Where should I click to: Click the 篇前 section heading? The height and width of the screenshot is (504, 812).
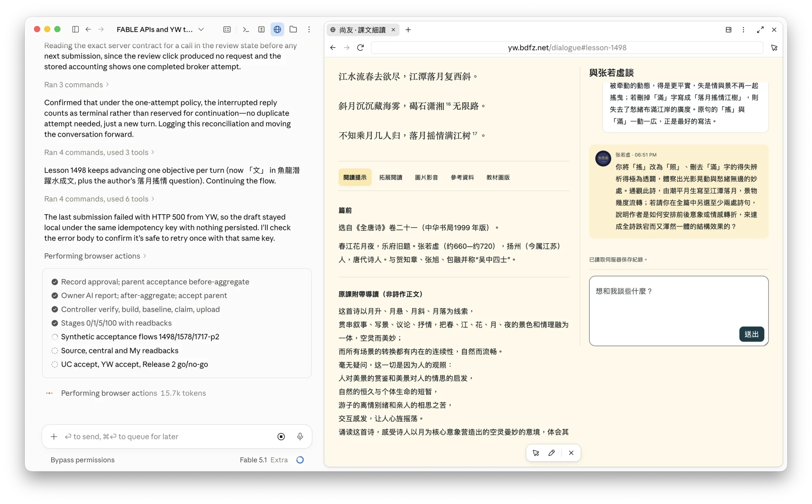click(x=345, y=210)
